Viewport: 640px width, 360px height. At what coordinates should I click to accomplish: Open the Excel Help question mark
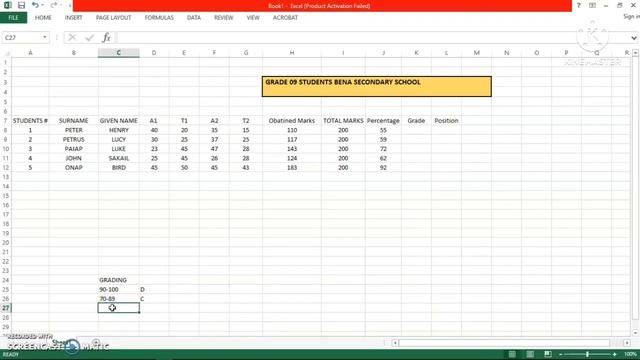pos(578,5)
